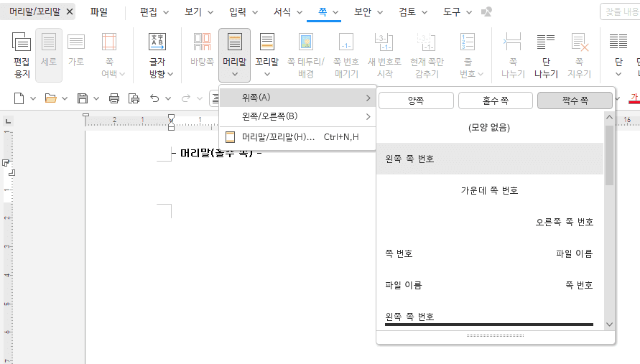
Task: Expand the 서식 menu arrow
Action: [300, 12]
